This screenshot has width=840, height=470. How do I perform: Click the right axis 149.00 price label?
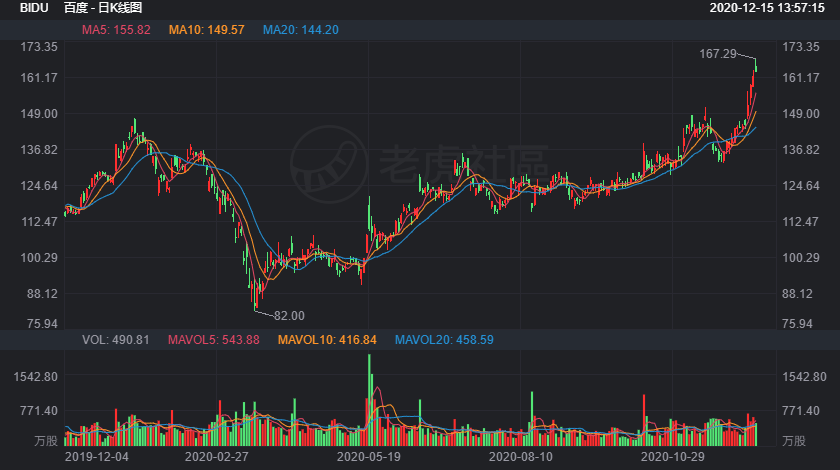(801, 114)
